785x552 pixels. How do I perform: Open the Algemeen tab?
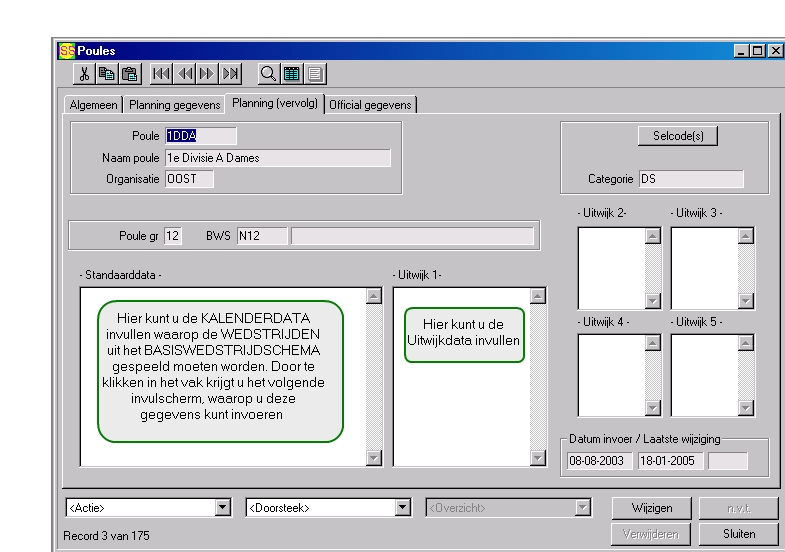point(94,105)
